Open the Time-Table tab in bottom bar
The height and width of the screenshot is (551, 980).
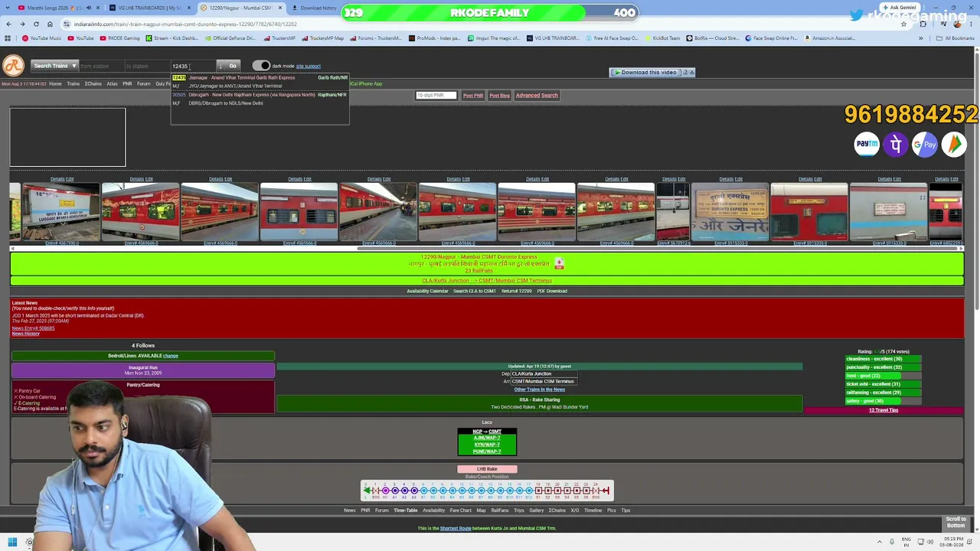(x=406, y=510)
